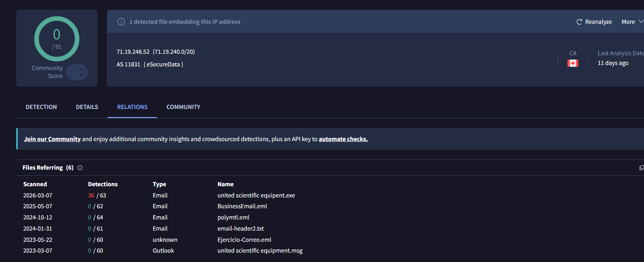Click scan date 2023-05-22
This screenshot has height=262, width=644.
pyautogui.click(x=38, y=240)
